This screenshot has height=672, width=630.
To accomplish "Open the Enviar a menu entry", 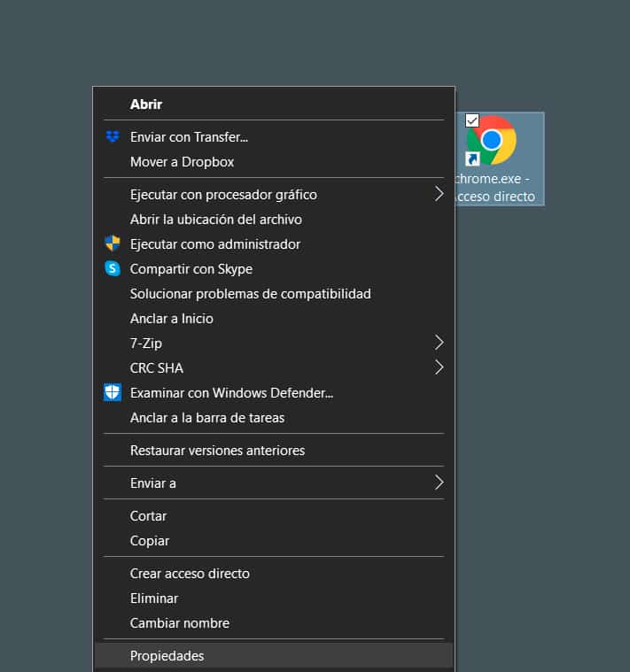I will point(274,483).
